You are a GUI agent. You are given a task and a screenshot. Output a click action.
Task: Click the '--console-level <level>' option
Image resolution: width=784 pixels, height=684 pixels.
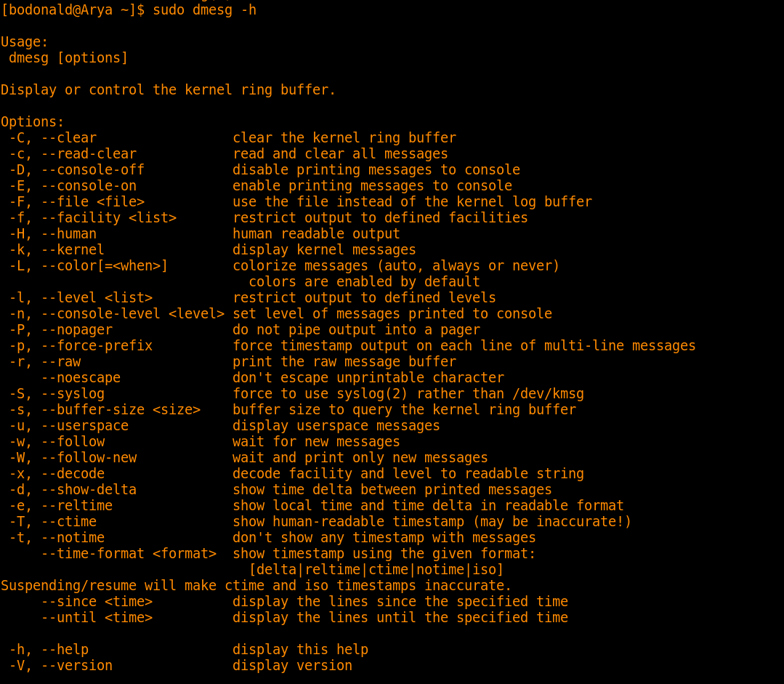(133, 314)
